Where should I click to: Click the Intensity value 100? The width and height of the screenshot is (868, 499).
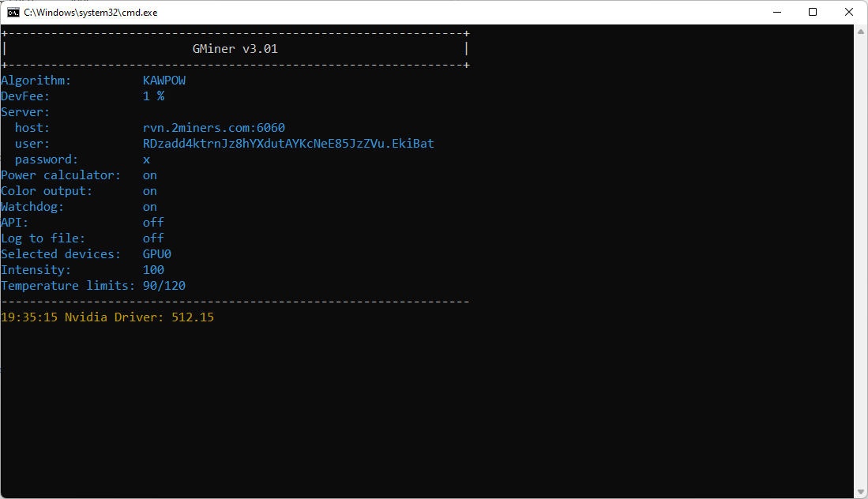153,269
